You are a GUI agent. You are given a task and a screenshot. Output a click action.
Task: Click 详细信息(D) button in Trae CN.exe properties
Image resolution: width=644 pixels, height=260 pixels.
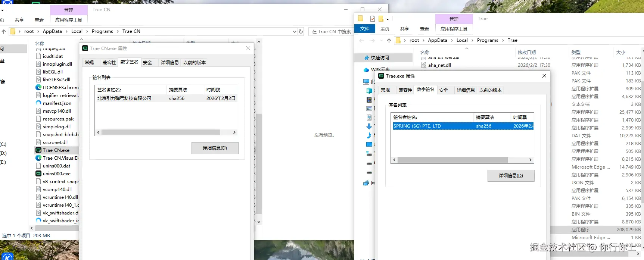(x=215, y=148)
